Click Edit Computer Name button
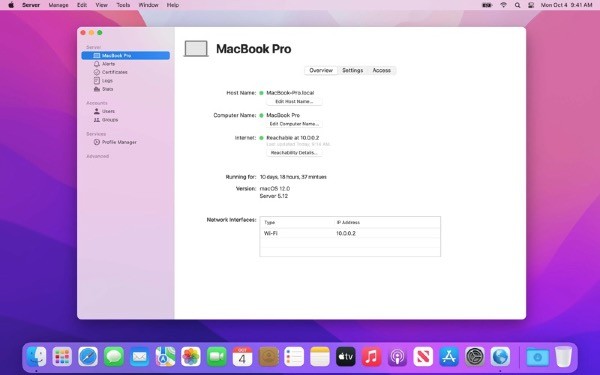The width and height of the screenshot is (600, 375). tap(294, 124)
